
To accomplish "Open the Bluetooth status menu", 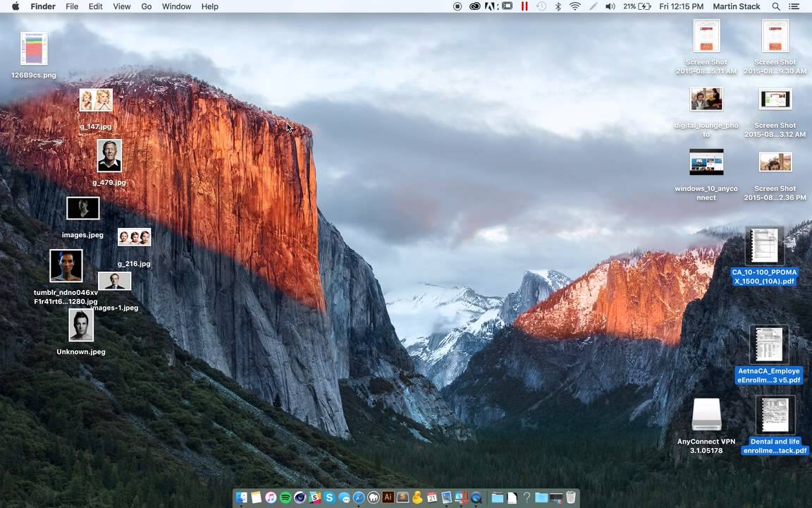I will [x=558, y=6].
